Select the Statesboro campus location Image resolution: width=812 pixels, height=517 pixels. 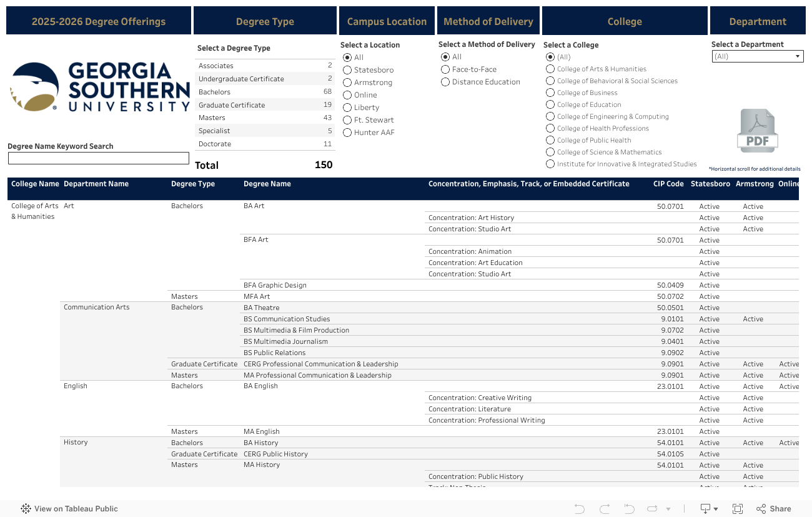pyautogui.click(x=347, y=70)
